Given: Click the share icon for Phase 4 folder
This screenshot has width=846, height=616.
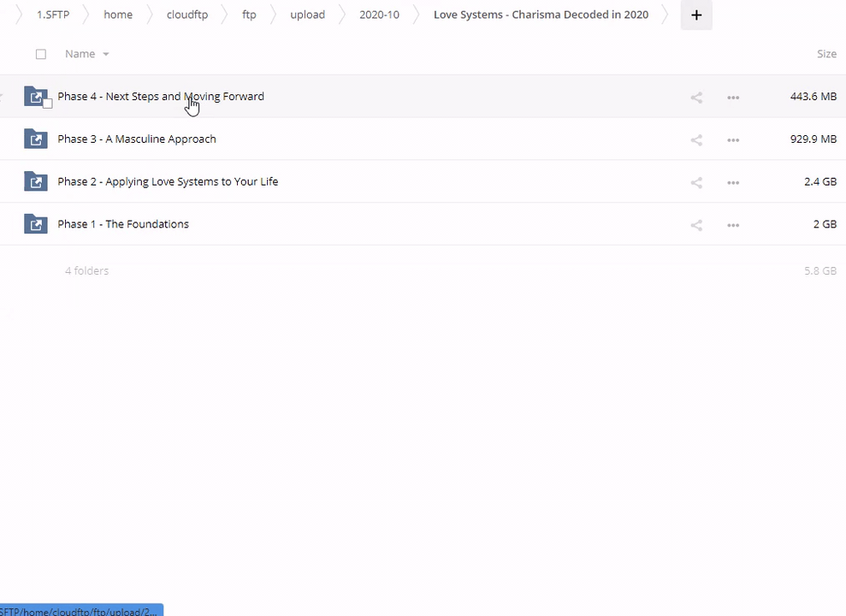Looking at the screenshot, I should 696,98.
